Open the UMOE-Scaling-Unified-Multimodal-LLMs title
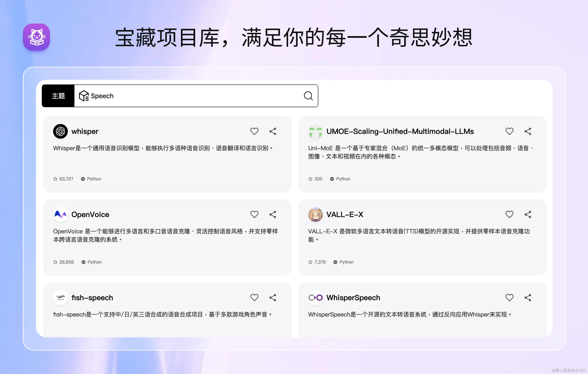 point(400,131)
